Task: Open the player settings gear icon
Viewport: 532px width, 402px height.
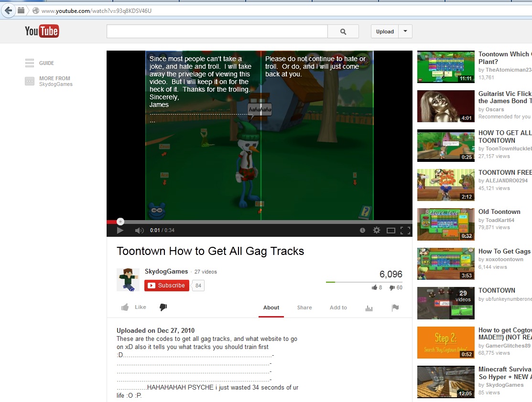Action: [x=377, y=231]
